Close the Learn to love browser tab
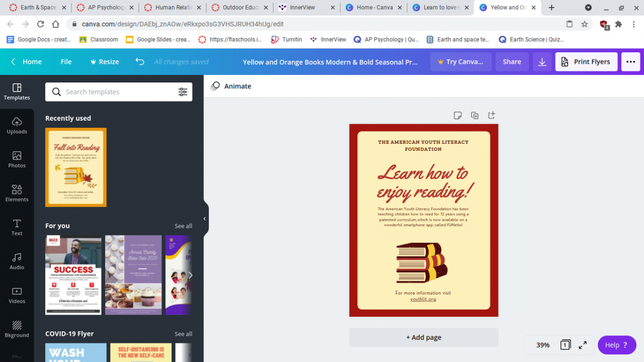This screenshot has height=362, width=644. tap(466, 8)
